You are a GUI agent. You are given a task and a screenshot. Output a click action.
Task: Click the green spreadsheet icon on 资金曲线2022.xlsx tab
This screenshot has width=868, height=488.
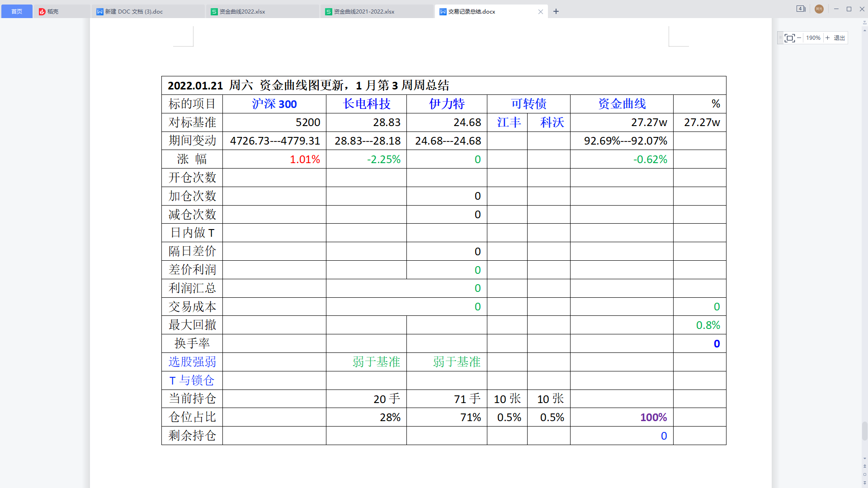213,11
